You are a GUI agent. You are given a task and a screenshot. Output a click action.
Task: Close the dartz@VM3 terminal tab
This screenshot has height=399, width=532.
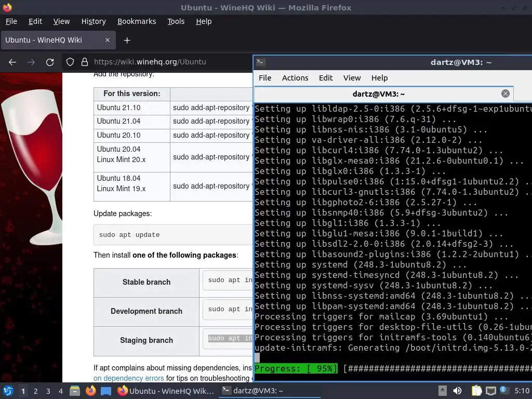(x=505, y=94)
